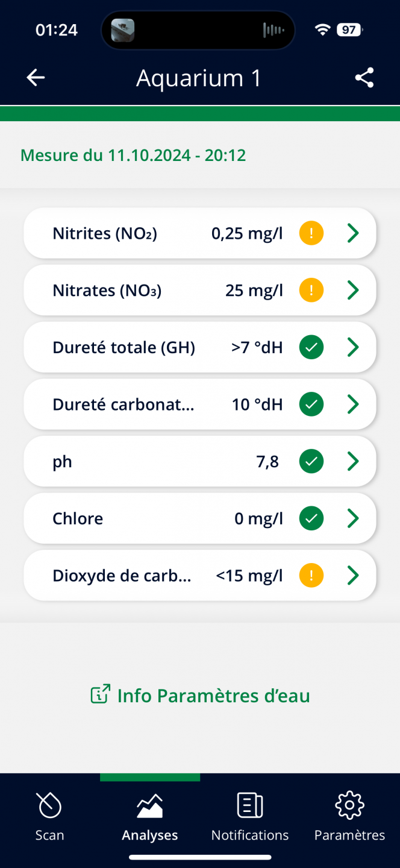
Task: Open the Chlore row chevron
Action: 353,518
